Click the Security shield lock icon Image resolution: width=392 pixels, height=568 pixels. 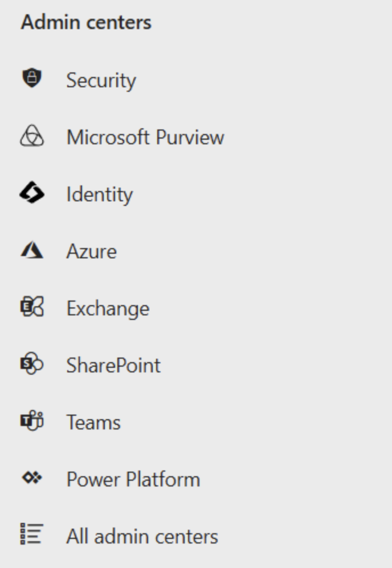32,78
